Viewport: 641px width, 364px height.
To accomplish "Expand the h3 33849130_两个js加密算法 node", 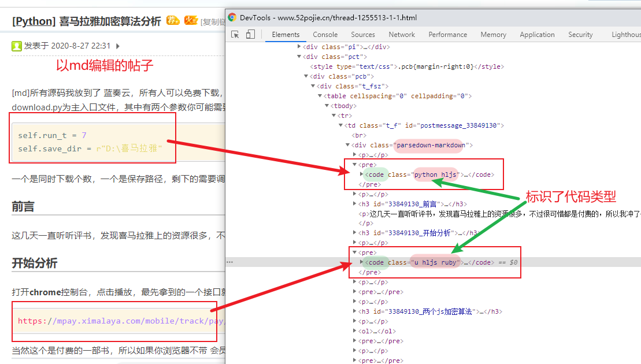I will pos(354,311).
